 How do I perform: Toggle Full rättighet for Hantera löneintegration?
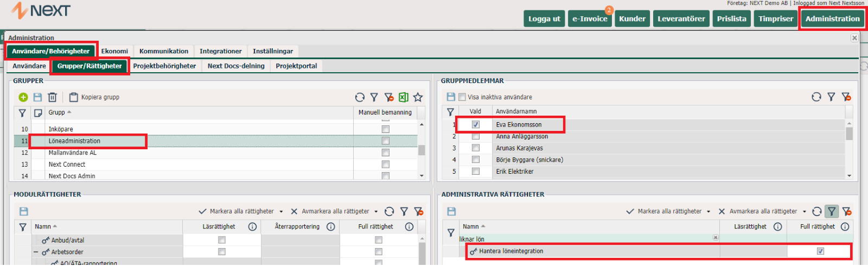click(820, 251)
